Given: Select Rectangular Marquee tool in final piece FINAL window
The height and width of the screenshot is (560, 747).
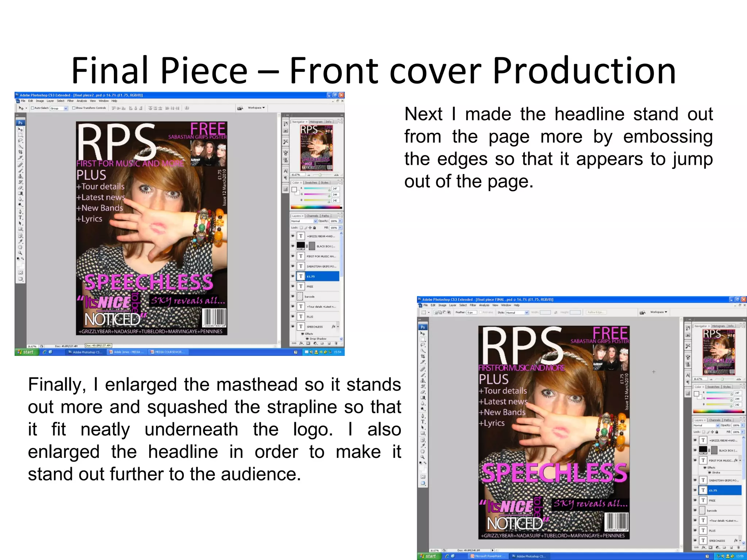Looking at the screenshot, I should [x=423, y=339].
